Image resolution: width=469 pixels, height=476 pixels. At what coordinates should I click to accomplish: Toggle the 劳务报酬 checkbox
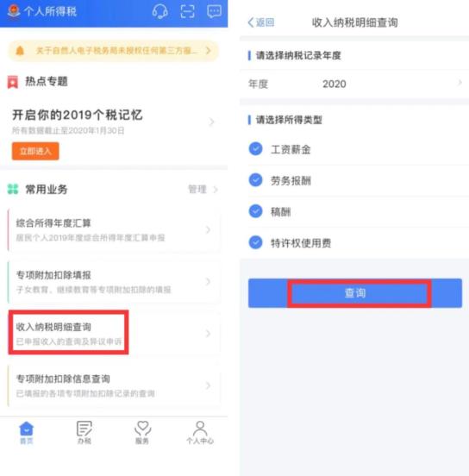tap(255, 180)
